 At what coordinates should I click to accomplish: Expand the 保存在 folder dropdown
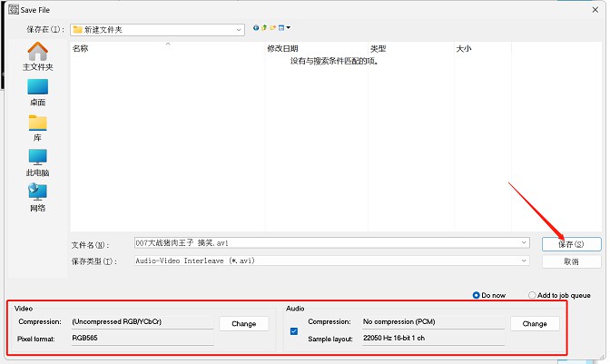(x=239, y=29)
